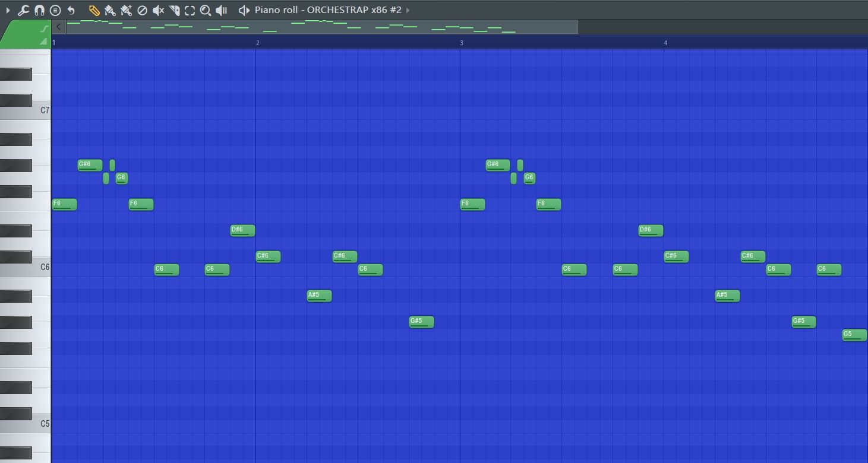Click the overview scroll-left arrow
Image resolution: width=868 pixels, height=463 pixels.
pos(58,27)
